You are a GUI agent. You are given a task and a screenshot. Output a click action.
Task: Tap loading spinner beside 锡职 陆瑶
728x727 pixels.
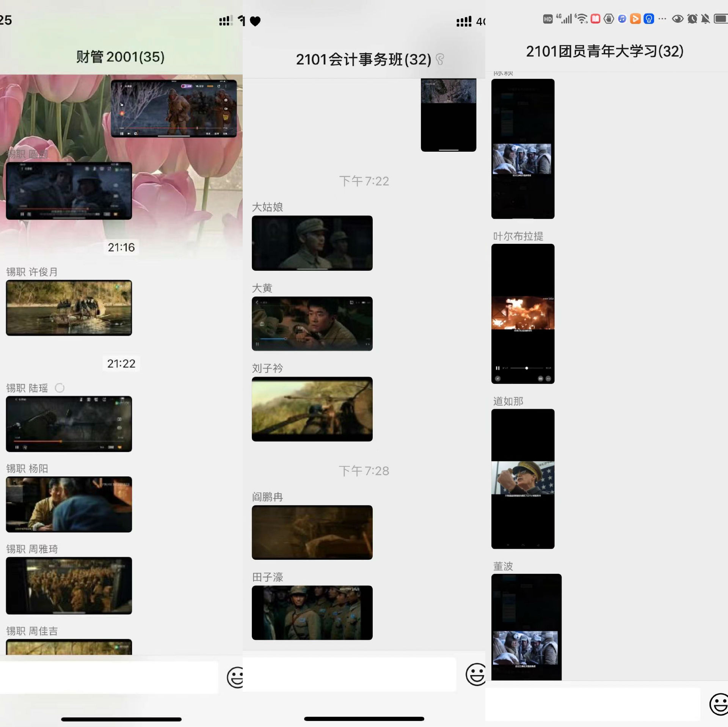(x=60, y=388)
